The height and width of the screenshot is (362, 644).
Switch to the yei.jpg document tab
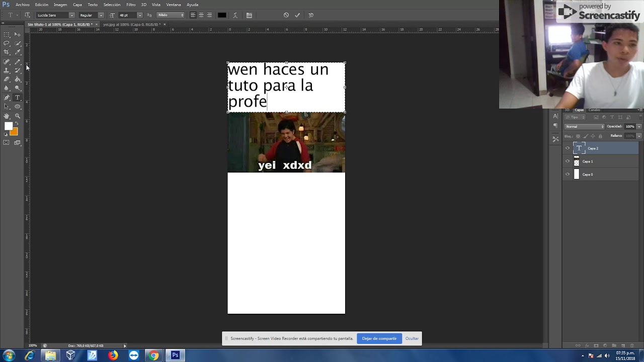pos(132,24)
